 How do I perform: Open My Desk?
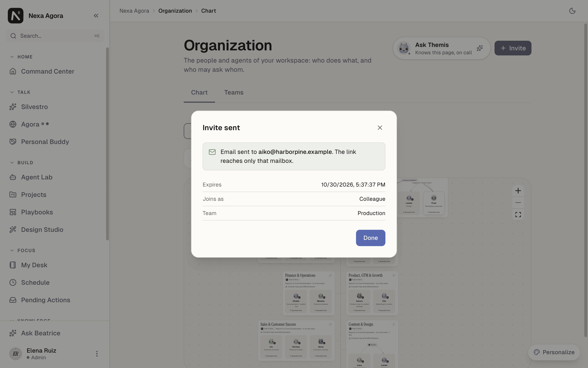point(55,265)
